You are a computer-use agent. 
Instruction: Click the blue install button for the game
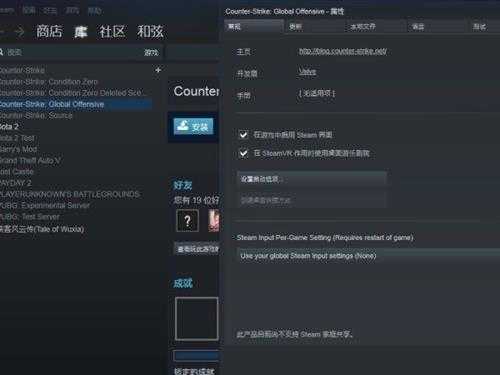[x=193, y=126]
